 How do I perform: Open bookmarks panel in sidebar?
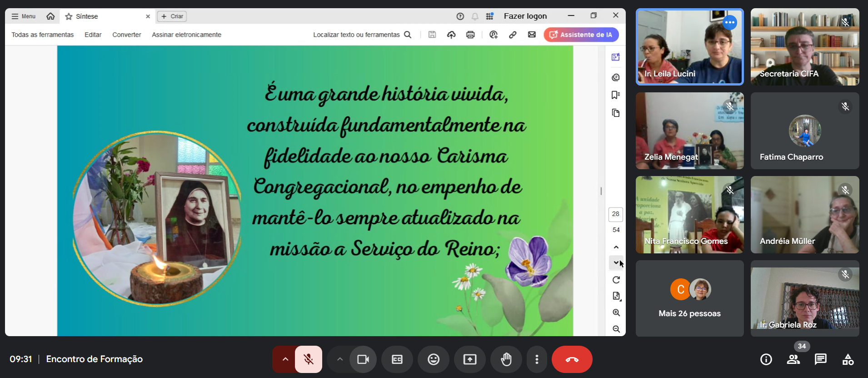pos(616,95)
